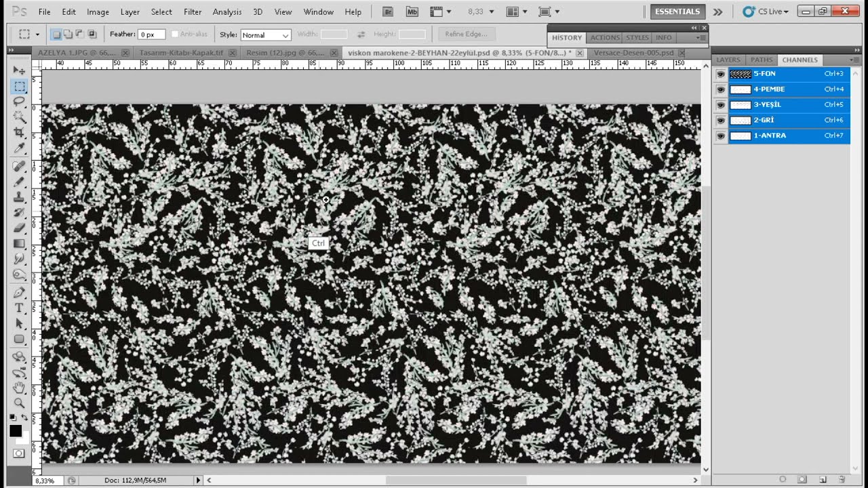Toggle Quick Mask mode
The width and height of the screenshot is (868, 488).
[x=19, y=453]
